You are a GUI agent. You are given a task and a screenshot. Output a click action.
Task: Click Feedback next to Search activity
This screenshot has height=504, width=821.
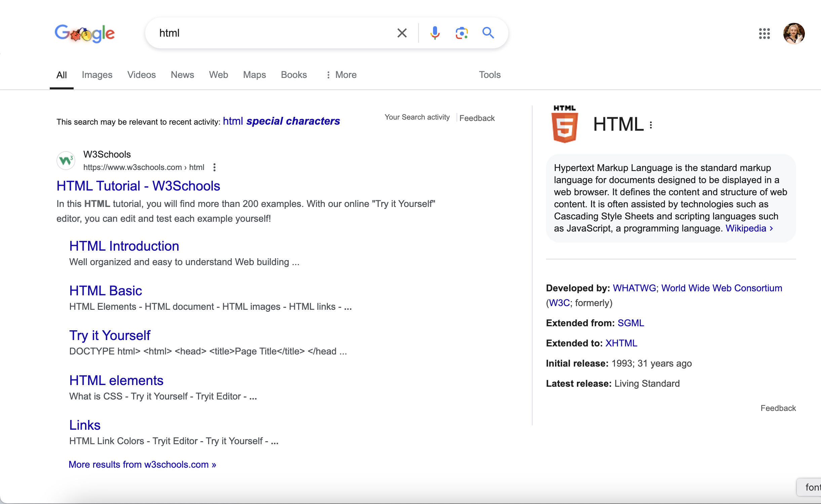pos(477,118)
